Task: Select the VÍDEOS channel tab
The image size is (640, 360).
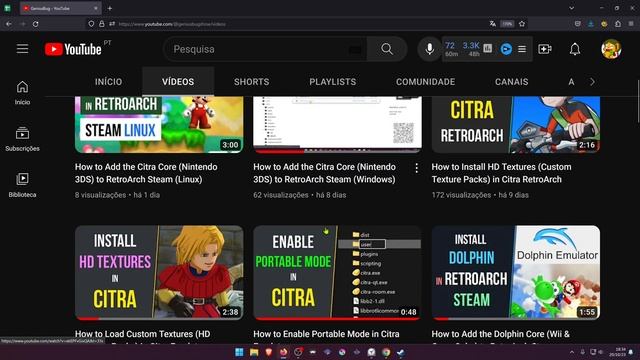Action: tap(178, 82)
